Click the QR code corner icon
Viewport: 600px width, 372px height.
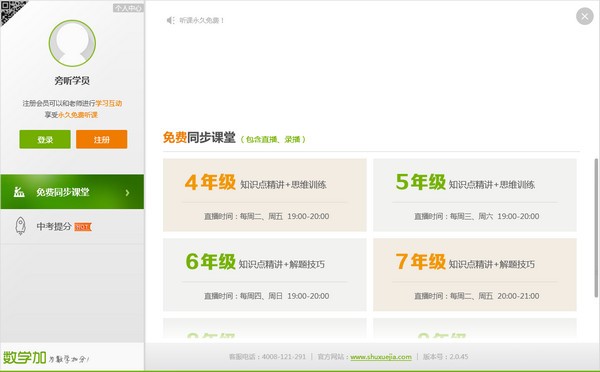[11, 11]
